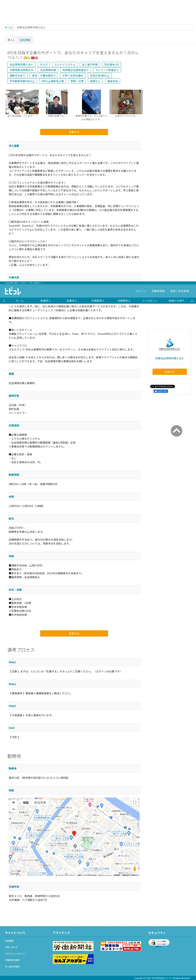Zoom in the map with plus
The width and height of the screenshot is (196, 980).
point(14,802)
